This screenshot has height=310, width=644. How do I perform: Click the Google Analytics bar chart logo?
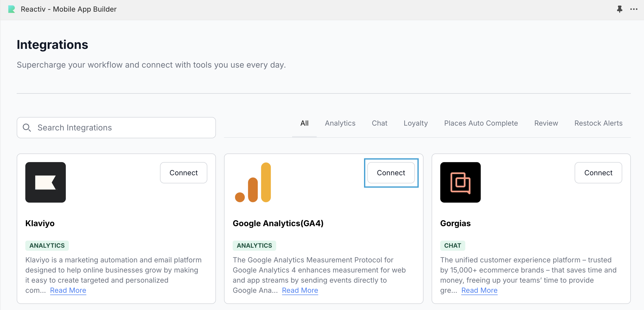tap(253, 182)
